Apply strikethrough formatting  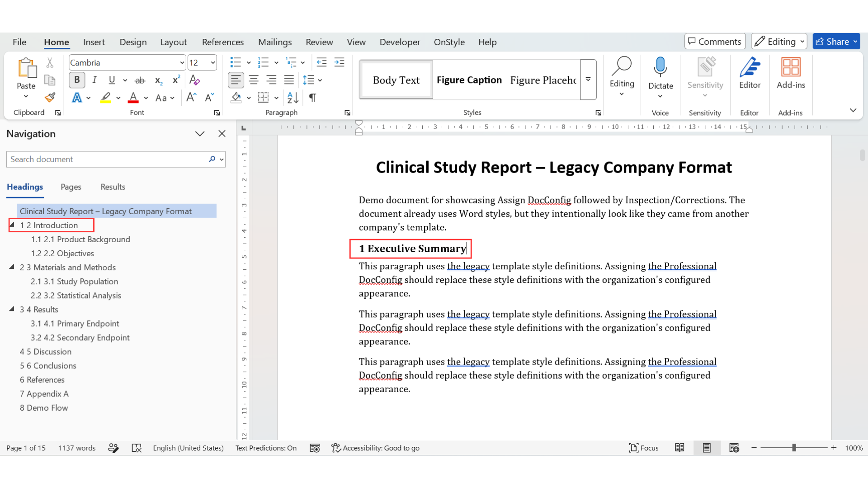click(x=140, y=80)
